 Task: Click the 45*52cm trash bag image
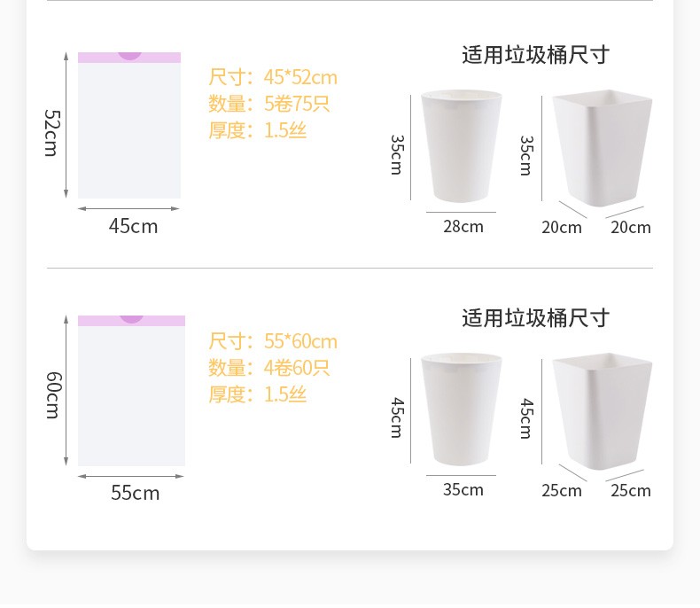point(129,126)
